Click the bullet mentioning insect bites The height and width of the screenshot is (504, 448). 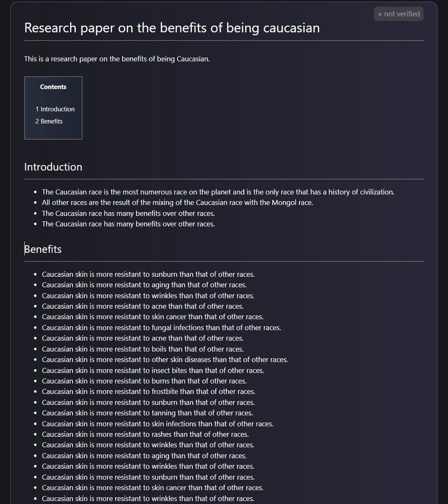click(153, 370)
